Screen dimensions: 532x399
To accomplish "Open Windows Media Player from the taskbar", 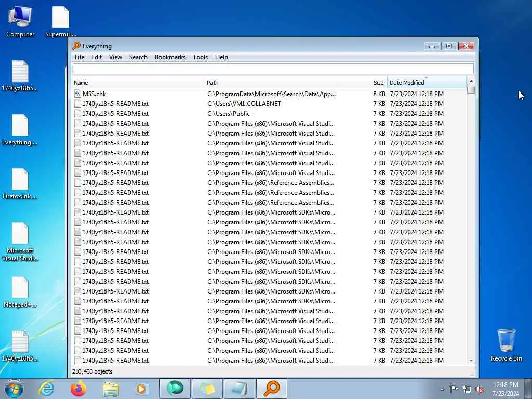I will [x=141, y=389].
